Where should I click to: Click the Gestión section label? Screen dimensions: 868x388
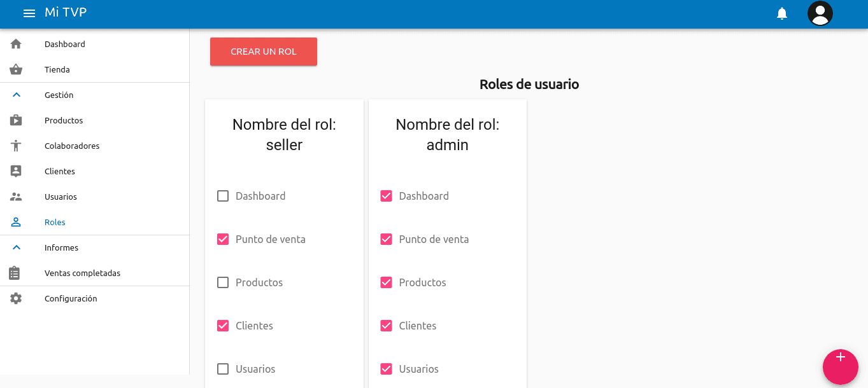59,95
